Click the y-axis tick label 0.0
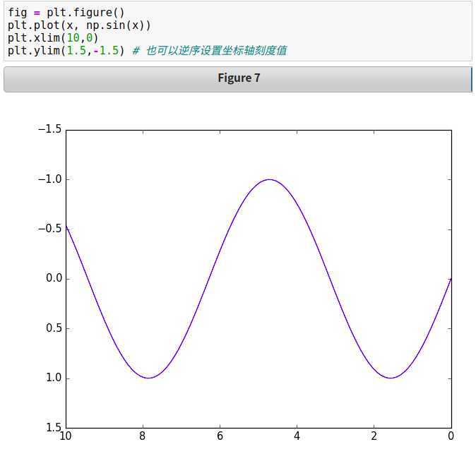The image size is (476, 449). (54, 278)
